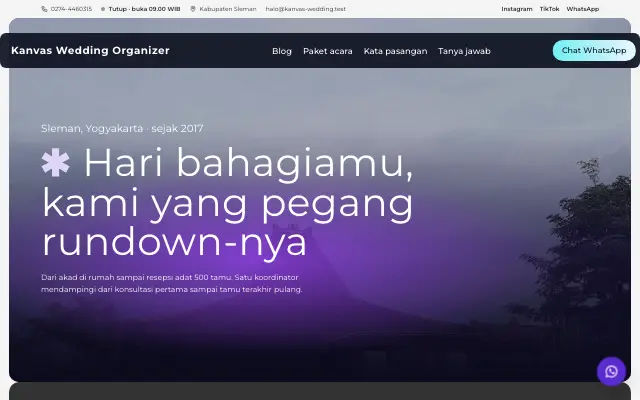Click the 'Tutup · buka 09.00 WIB' status
Screen dimensions: 640x400
(x=144, y=9)
